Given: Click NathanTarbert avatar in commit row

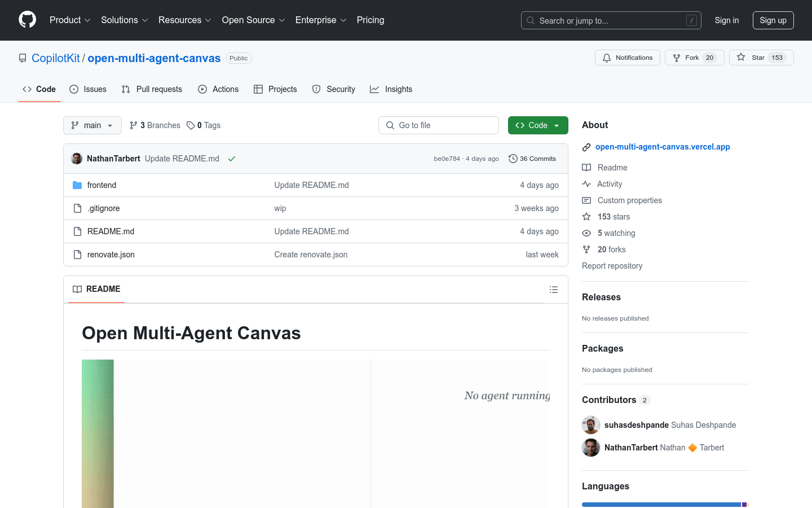Looking at the screenshot, I should pyautogui.click(x=77, y=159).
